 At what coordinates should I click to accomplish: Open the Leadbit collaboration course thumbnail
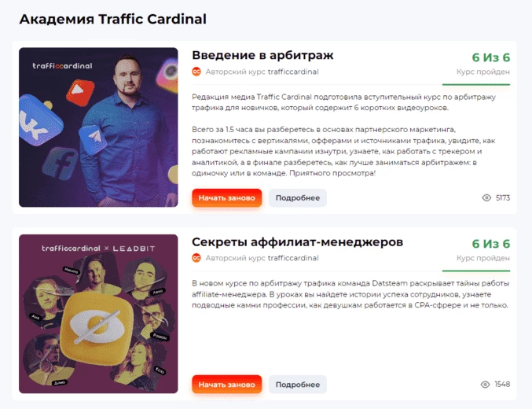98,314
